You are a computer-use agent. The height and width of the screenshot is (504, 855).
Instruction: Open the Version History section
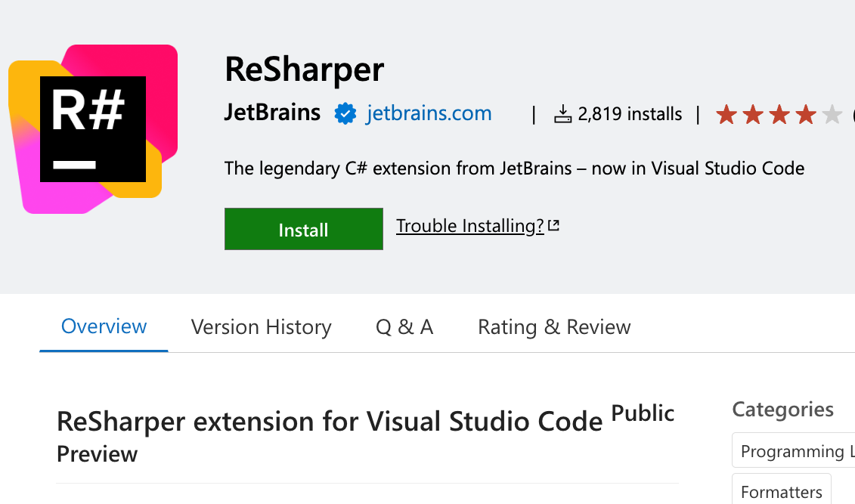point(261,326)
